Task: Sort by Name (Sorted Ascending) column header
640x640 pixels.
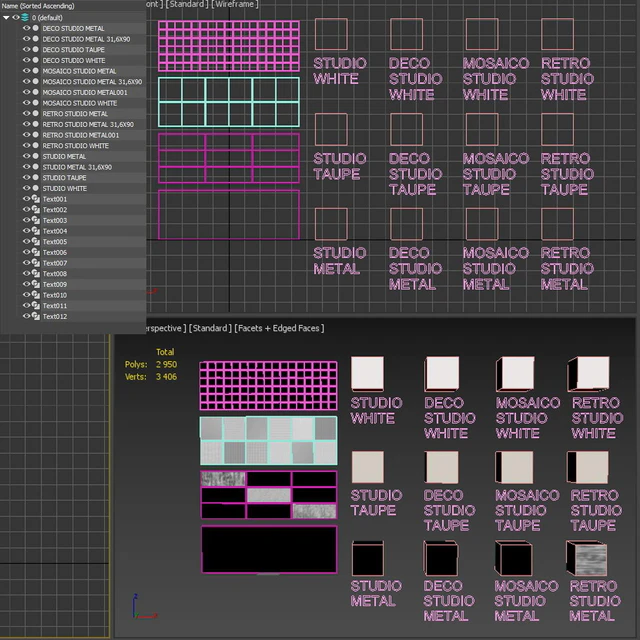Action: [38, 6]
